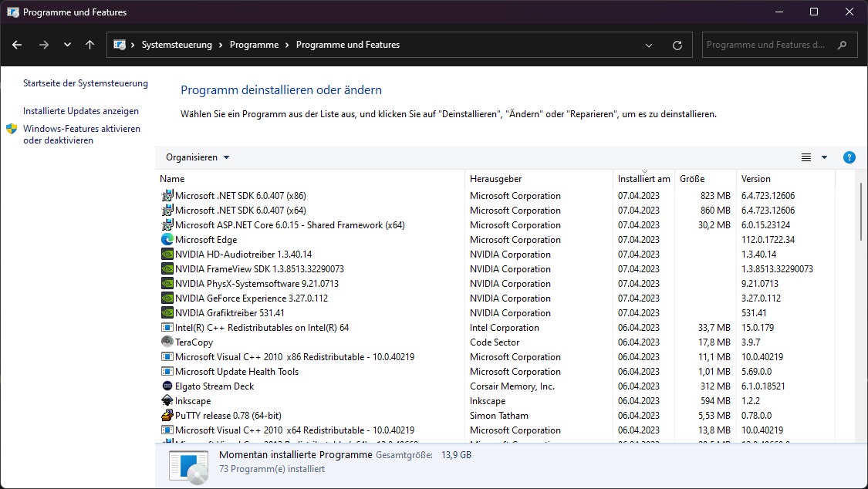Click the Inkscape program icon
Screen dimensions: 868x489
167,400
